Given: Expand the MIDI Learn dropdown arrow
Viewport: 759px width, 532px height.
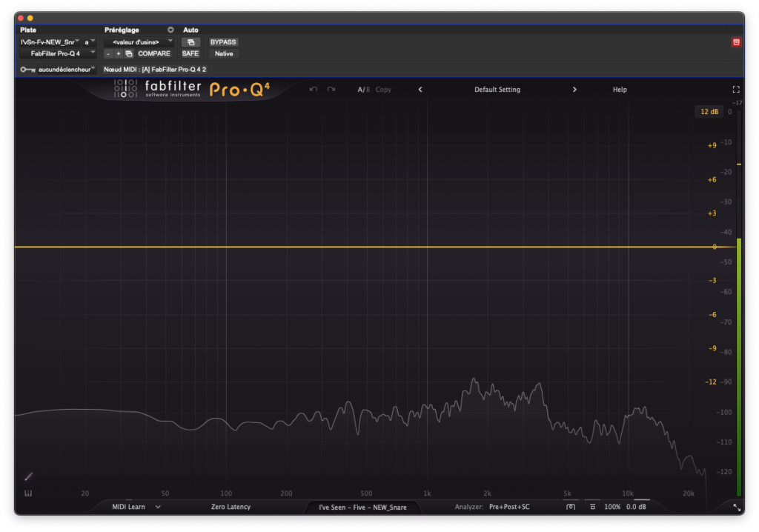Looking at the screenshot, I should coord(158,507).
